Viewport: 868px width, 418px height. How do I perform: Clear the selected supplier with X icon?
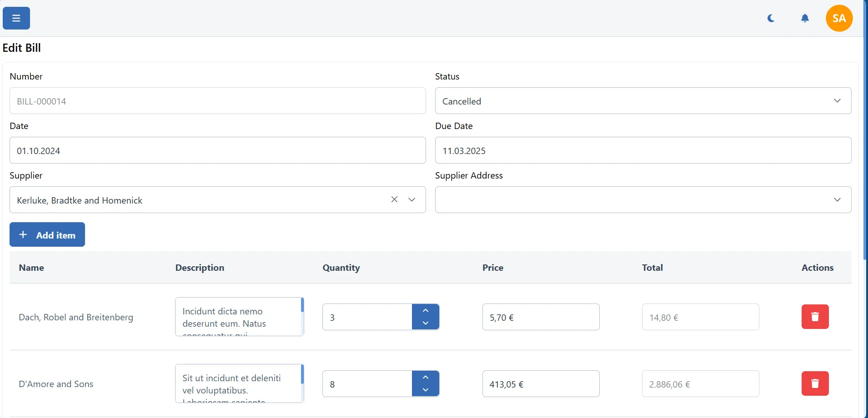click(394, 199)
